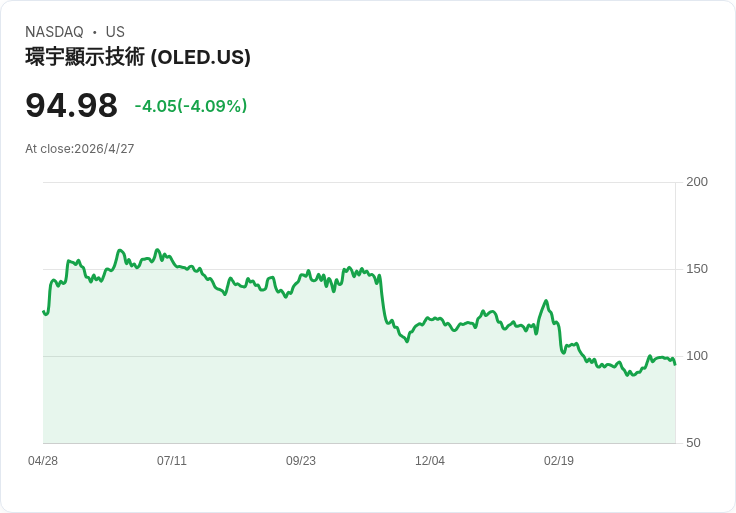The image size is (736, 513).
Task: Click the 150 horizontal gridline
Action: (359, 269)
